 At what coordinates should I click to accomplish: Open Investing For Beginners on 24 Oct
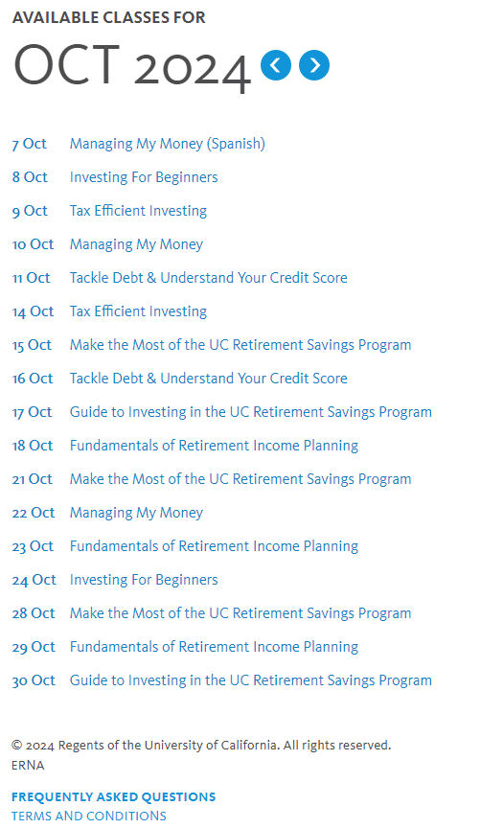coord(144,580)
